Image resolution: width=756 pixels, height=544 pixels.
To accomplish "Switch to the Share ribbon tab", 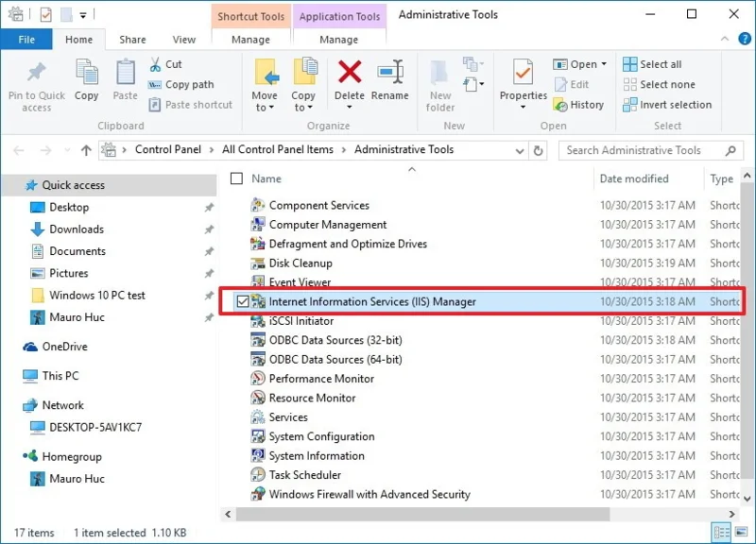I will coord(131,40).
